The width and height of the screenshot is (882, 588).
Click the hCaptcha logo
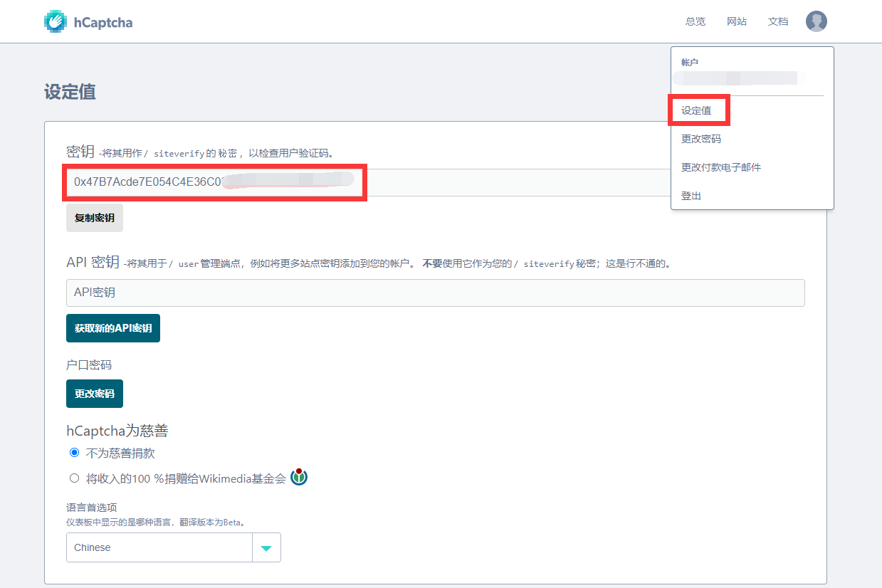pos(88,21)
